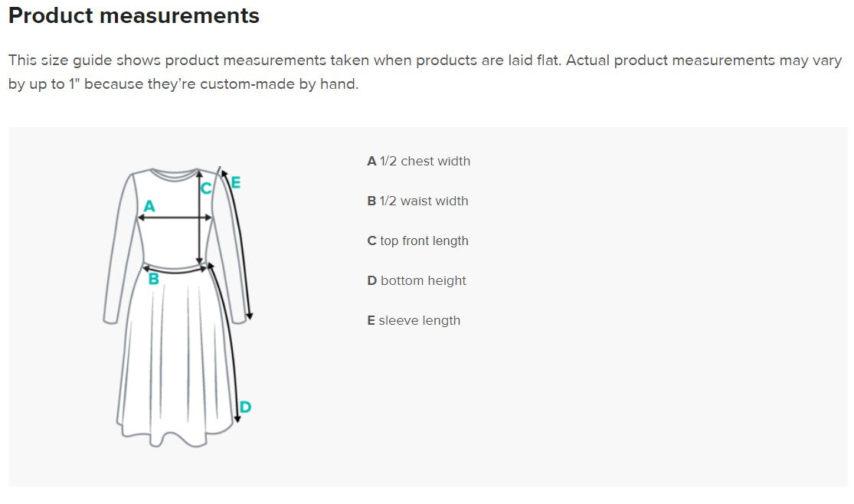Select the "A 1/2 chest width" legend entry
This screenshot has height=504, width=854.
419,162
